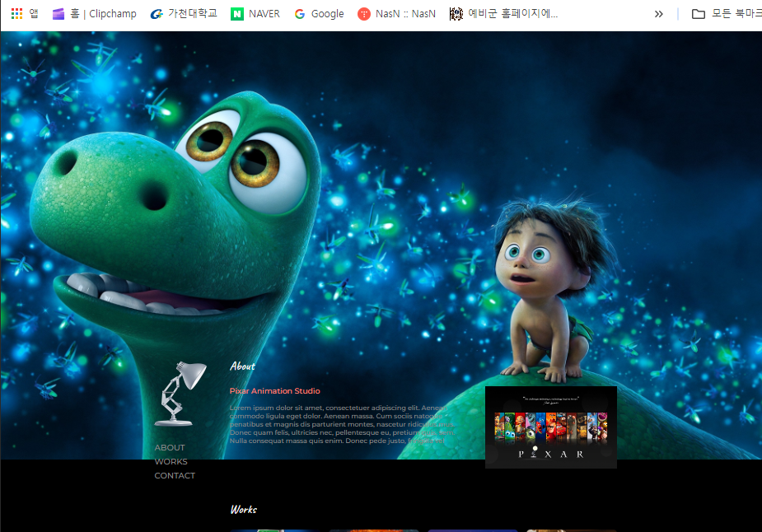Go to the CONTACT navigation link
The width and height of the screenshot is (762, 532).
175,476
